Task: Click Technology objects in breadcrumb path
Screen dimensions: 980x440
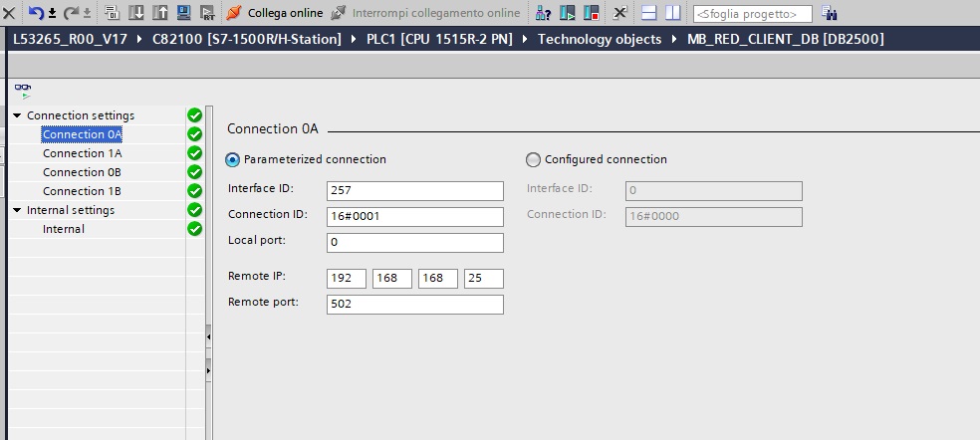Action: (599, 39)
